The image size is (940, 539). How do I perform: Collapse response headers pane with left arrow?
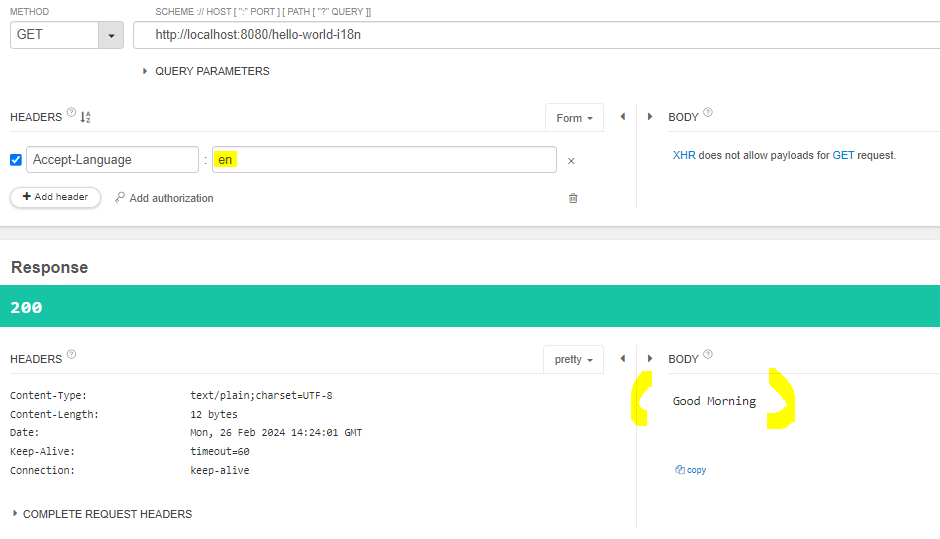click(622, 359)
